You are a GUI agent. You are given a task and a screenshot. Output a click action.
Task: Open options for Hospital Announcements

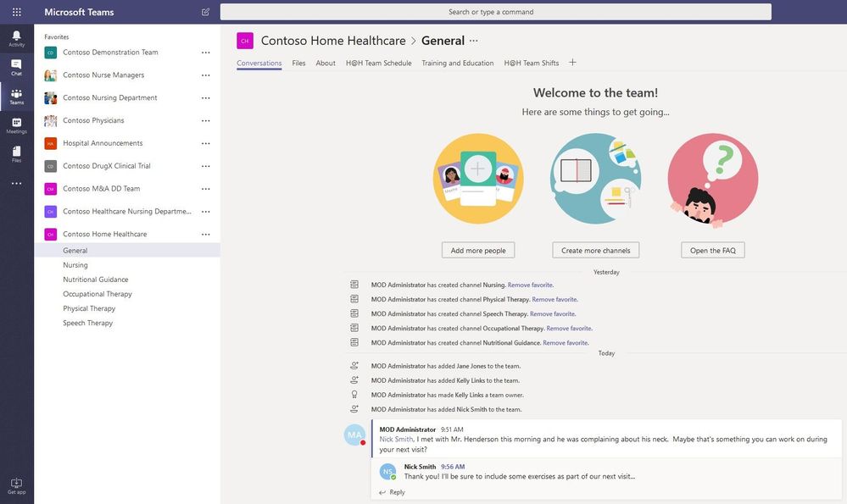click(206, 143)
